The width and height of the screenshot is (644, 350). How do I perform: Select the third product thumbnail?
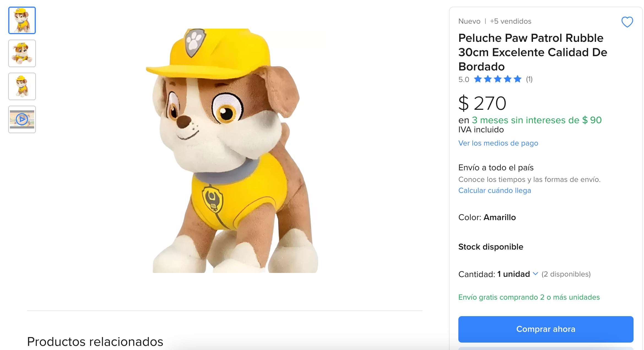[22, 86]
